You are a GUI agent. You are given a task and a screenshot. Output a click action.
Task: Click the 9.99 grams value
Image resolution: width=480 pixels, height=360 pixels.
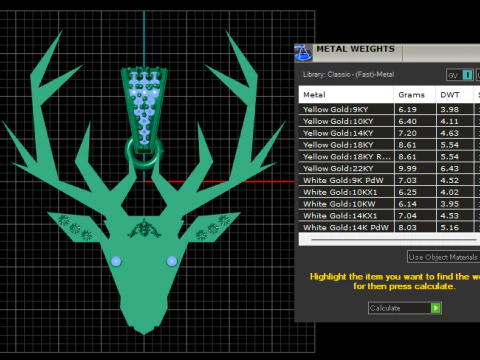tap(407, 168)
